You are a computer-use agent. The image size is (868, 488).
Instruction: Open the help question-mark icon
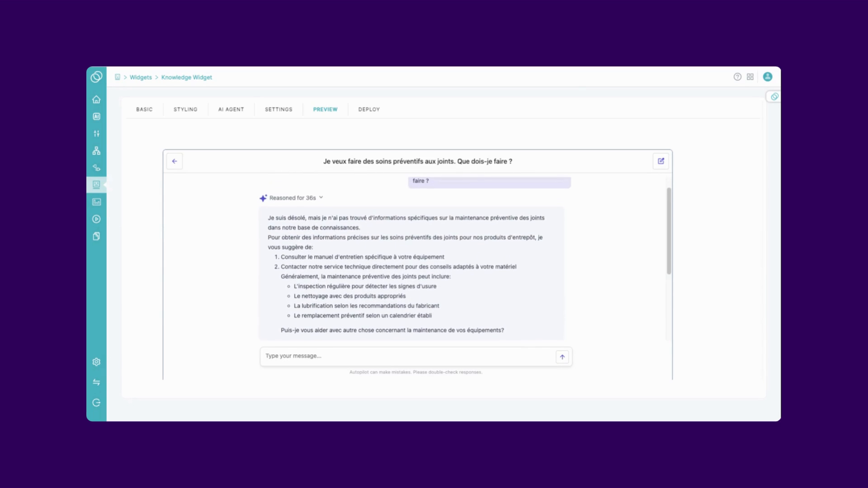click(x=737, y=77)
